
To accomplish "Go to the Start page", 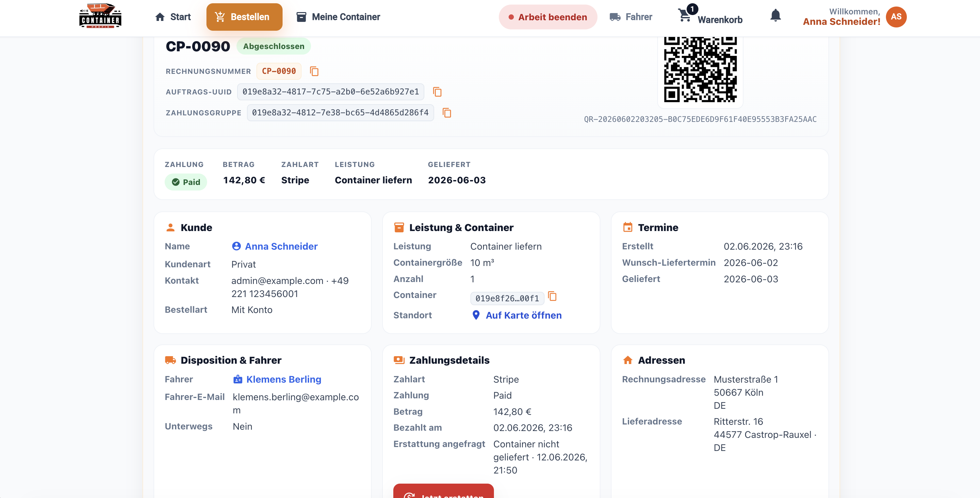I will point(173,17).
